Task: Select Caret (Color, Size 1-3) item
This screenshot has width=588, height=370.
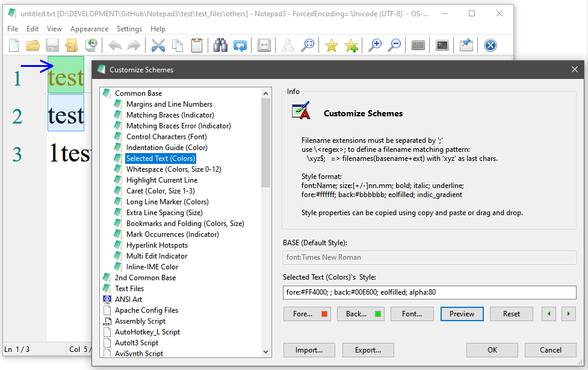Action: [x=161, y=191]
